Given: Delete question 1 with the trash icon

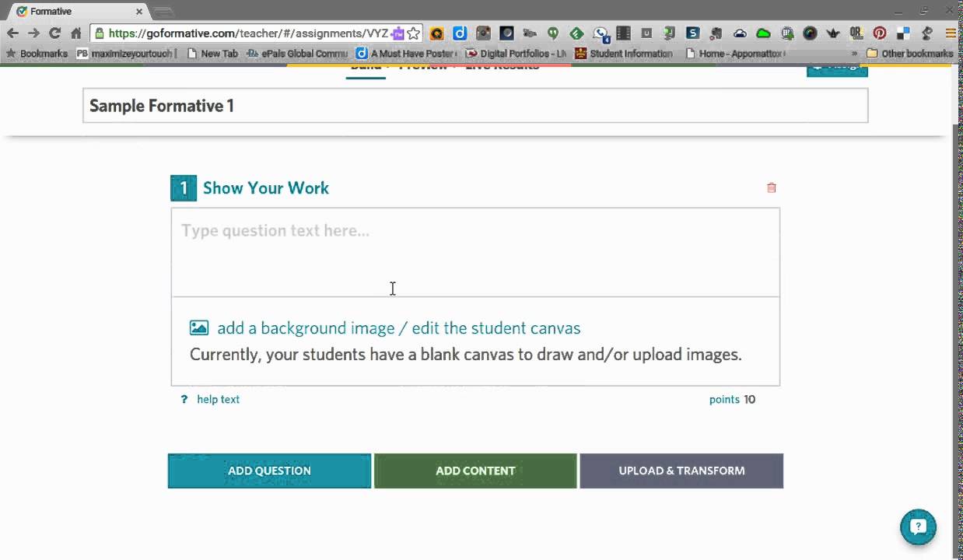Looking at the screenshot, I should click(x=772, y=187).
